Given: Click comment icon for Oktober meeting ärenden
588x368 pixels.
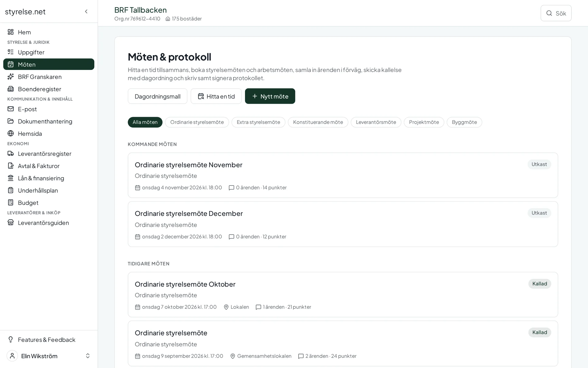Looking at the screenshot, I should pyautogui.click(x=258, y=307).
